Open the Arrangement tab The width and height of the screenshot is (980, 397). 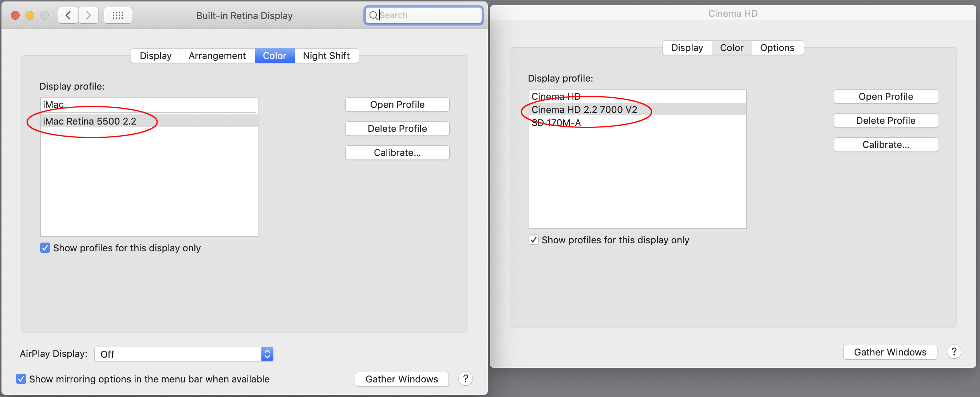tap(217, 56)
